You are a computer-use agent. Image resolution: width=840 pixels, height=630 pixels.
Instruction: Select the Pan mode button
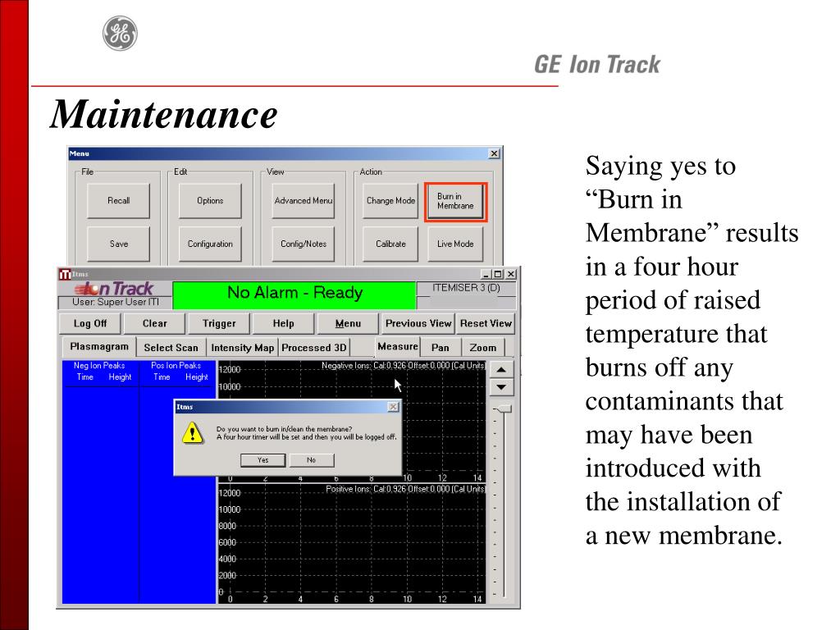(441, 348)
